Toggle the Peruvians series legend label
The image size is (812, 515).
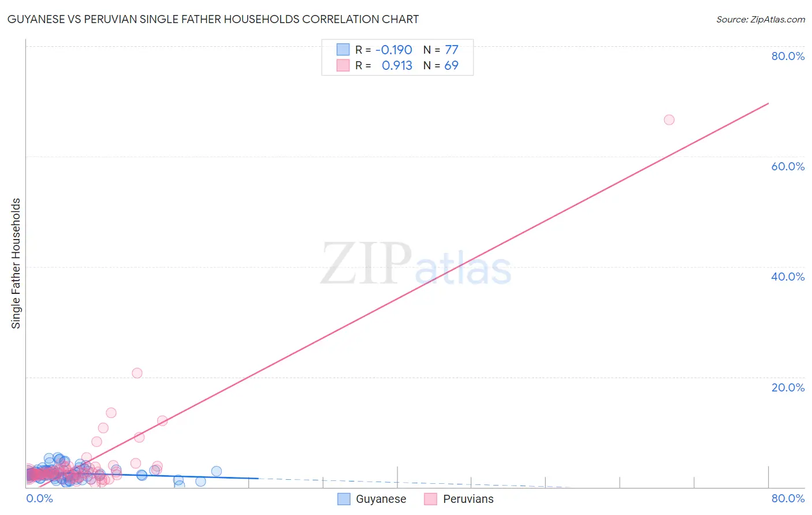click(468, 499)
